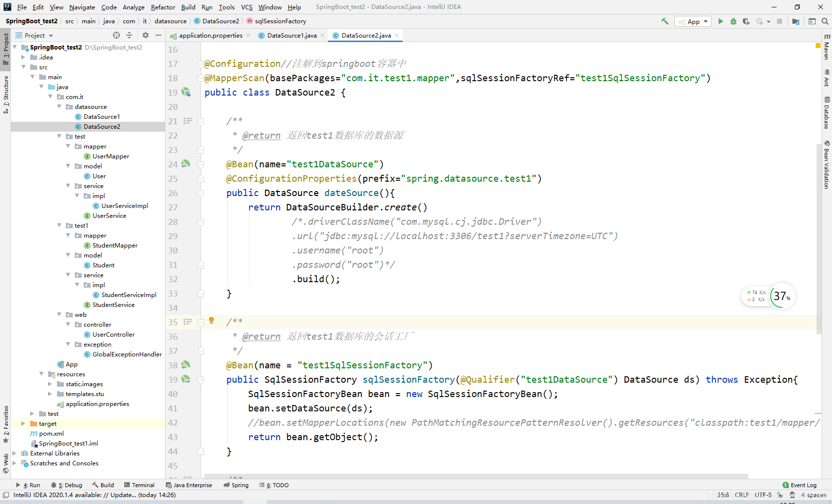The image size is (832, 504).
Task: Expand the .idea folder
Action: click(23, 57)
